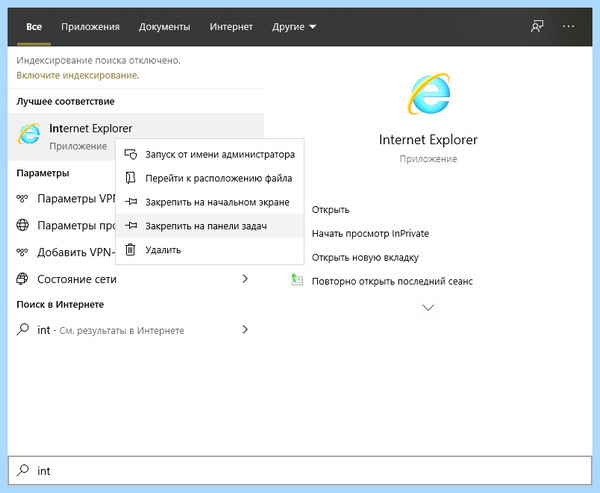Click the file location icon in the context menu
Screen dimensions: 600x493
[x=131, y=178]
